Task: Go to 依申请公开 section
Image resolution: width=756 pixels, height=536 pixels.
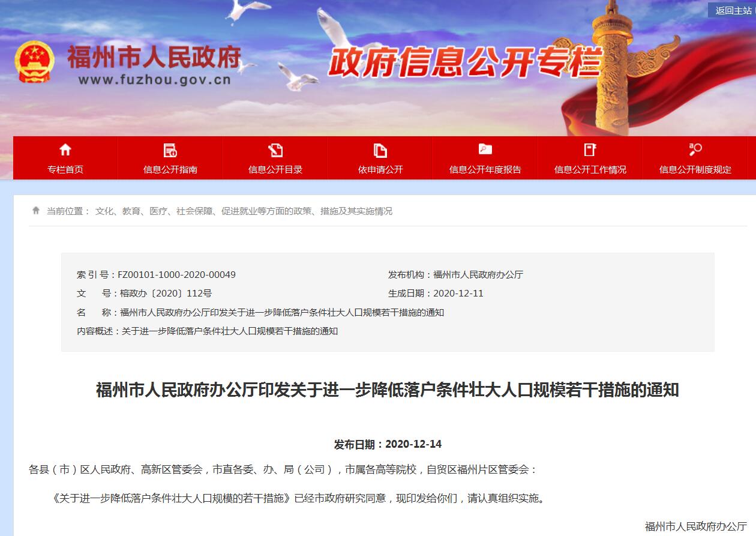Action: coord(380,169)
